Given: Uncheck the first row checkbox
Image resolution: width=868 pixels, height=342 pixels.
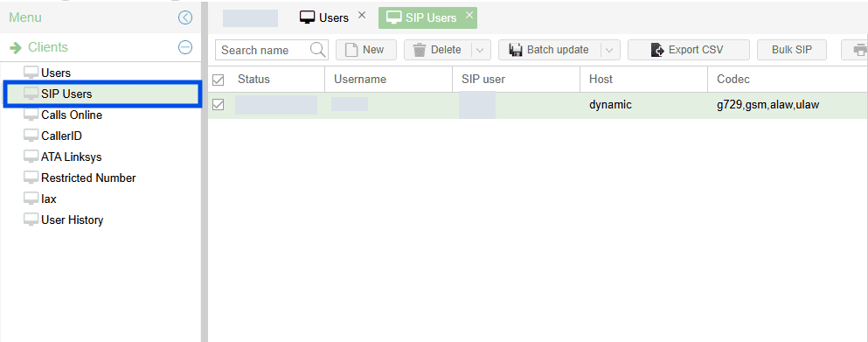Looking at the screenshot, I should coord(219,104).
